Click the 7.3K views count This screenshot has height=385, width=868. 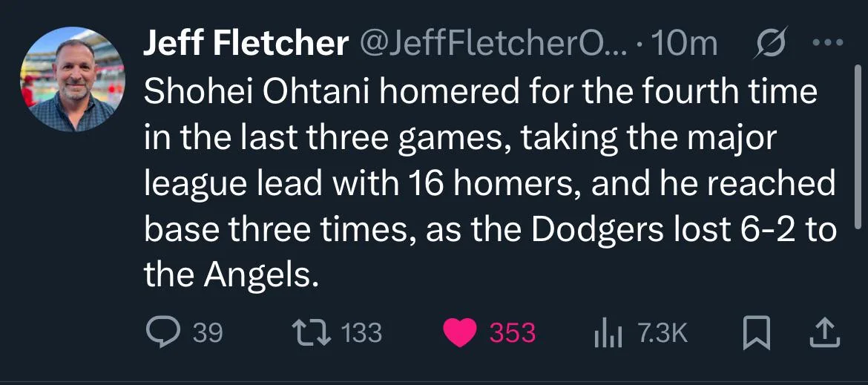pos(662,333)
